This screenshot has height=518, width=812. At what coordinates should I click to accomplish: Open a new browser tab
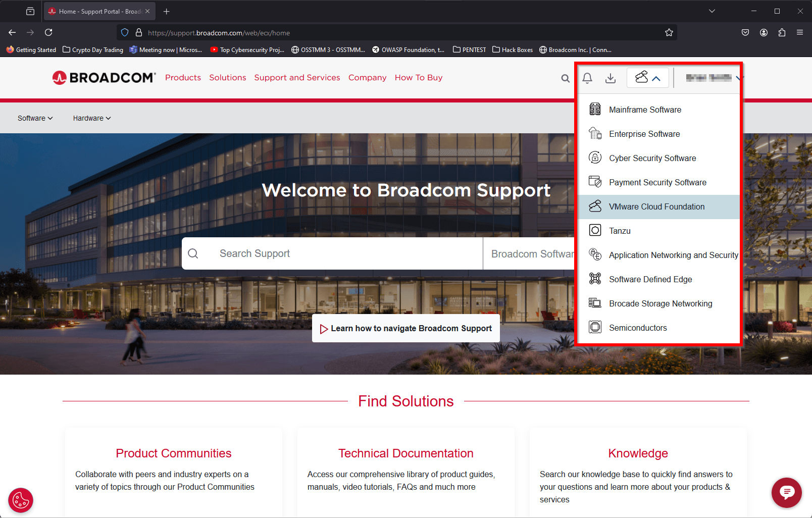click(167, 11)
